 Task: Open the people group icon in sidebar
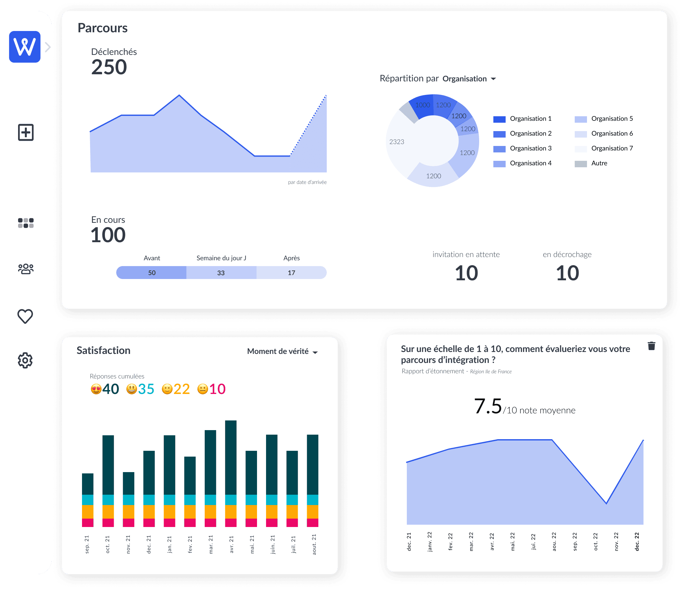pyautogui.click(x=26, y=269)
